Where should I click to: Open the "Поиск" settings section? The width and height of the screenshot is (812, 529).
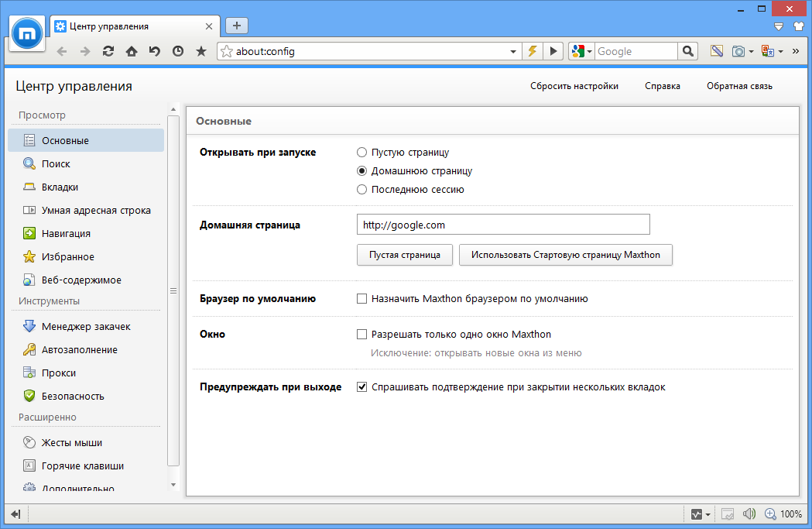(x=56, y=164)
